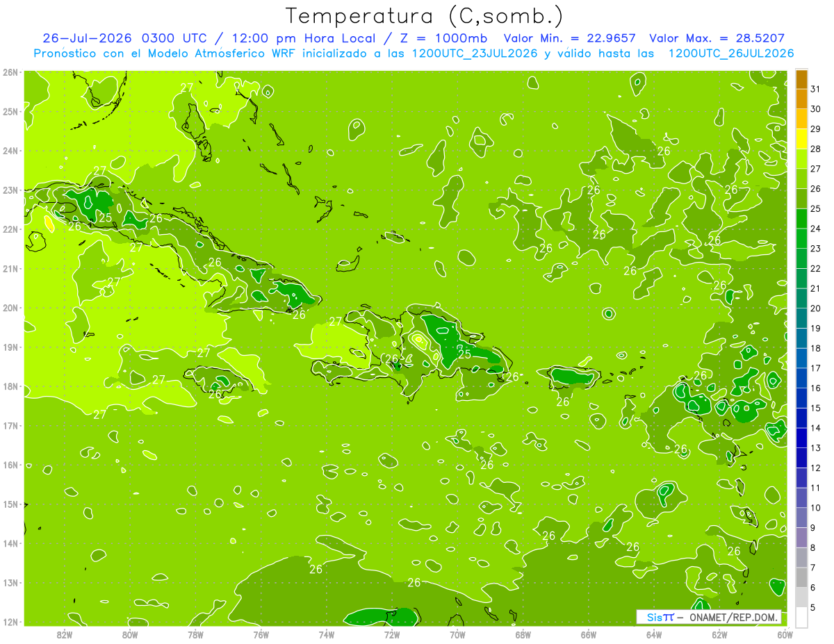Click the 18 label on the color scale
Viewport: 834px width, 644px height.
815,348
